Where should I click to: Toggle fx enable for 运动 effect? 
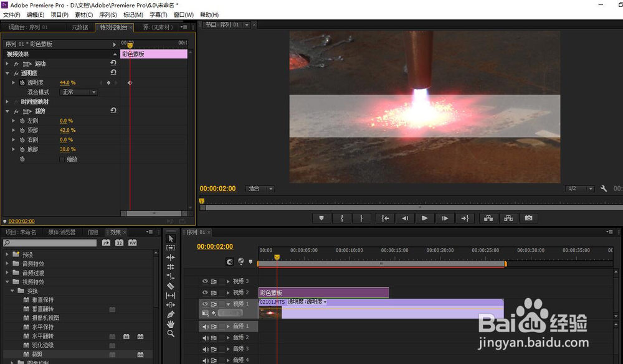(16, 63)
